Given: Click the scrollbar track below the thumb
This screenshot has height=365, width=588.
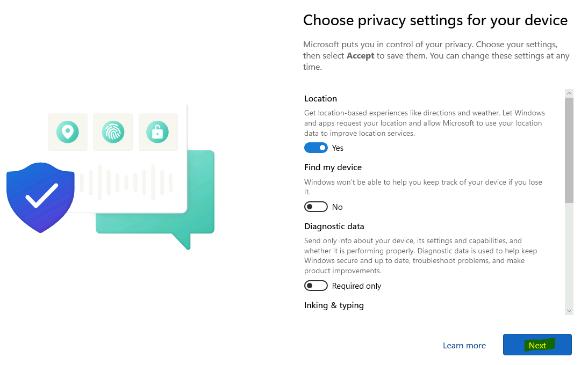Looking at the screenshot, I should (569, 254).
